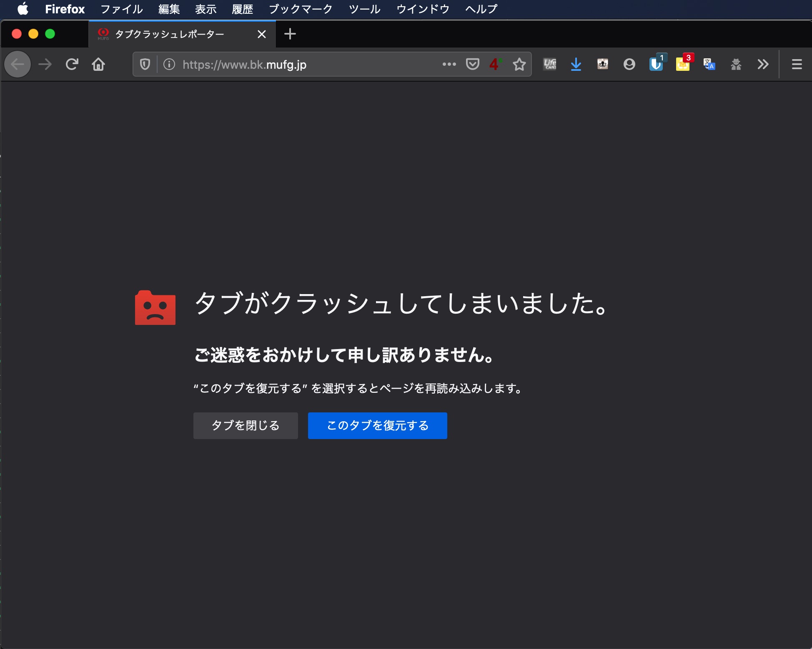
Task: Open the ツール menu
Action: 365,9
